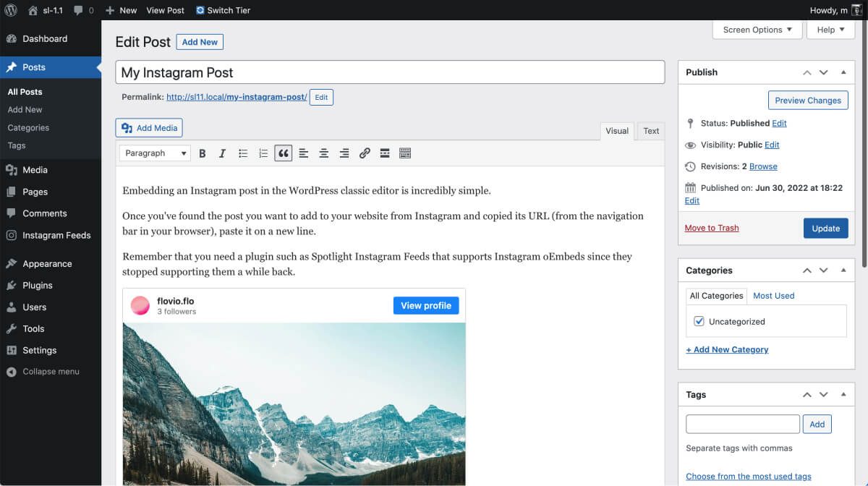Click the Instagram embed mountain photo
Image resolution: width=868 pixels, height=486 pixels.
[x=294, y=404]
